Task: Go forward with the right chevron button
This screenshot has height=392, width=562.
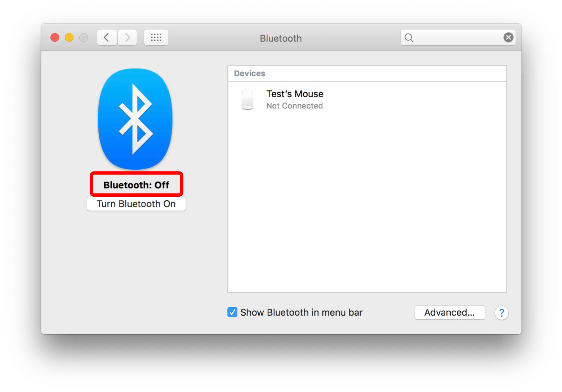Action: 128,37
